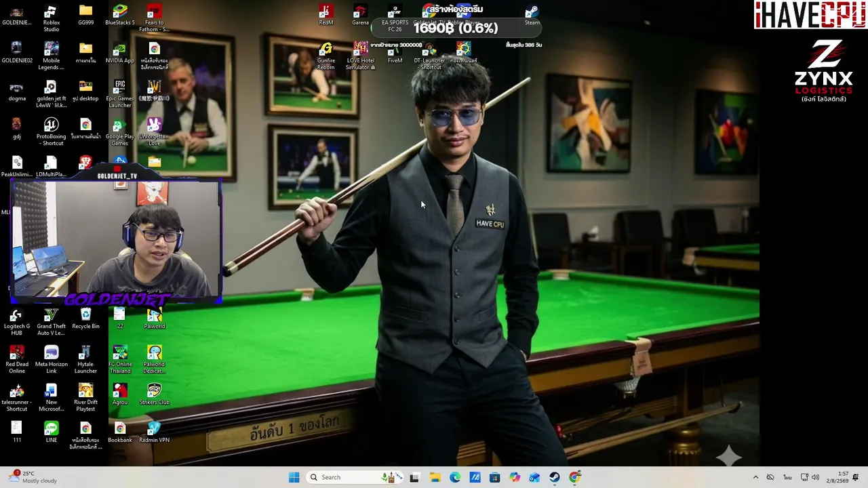Switch the ไทย keyboard input language
Image resolution: width=868 pixels, height=488 pixels.
click(x=787, y=477)
